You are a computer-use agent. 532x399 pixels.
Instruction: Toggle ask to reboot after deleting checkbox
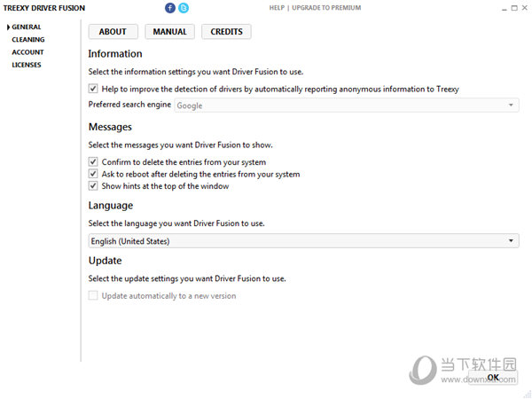pyautogui.click(x=93, y=174)
